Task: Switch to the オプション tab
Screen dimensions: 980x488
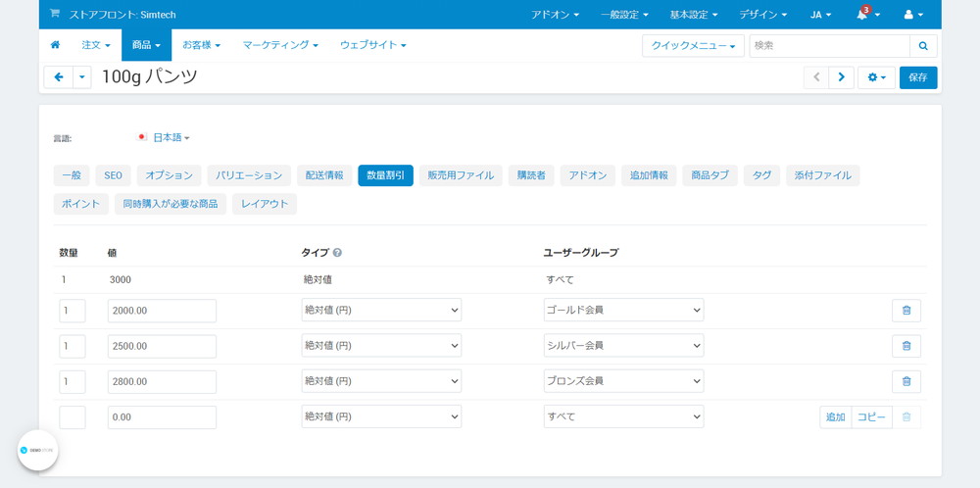Action: [169, 175]
